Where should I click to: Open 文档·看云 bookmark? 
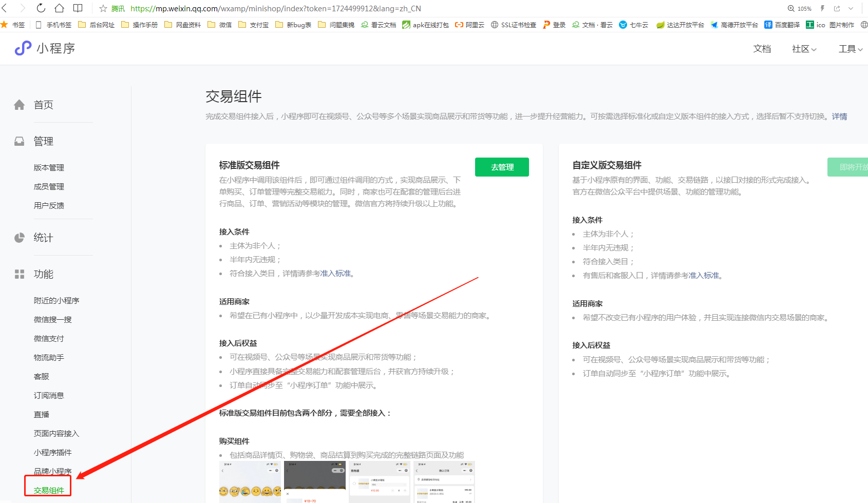tap(593, 25)
